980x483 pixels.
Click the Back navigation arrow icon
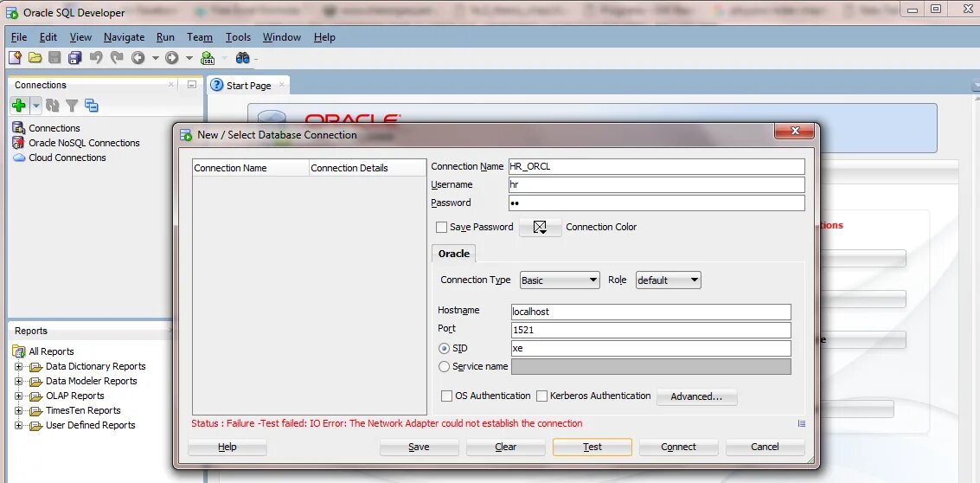138,57
